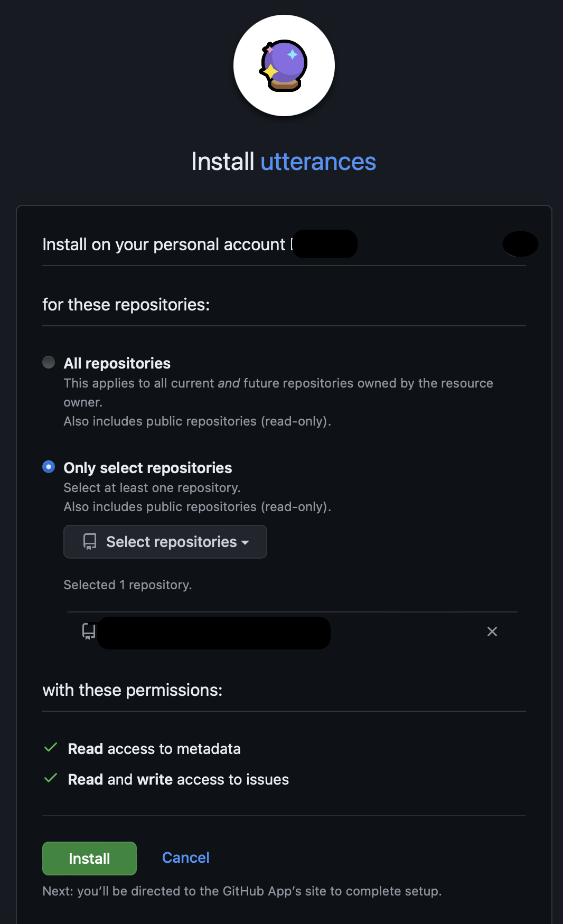Select the All repositories radio button

tap(49, 362)
